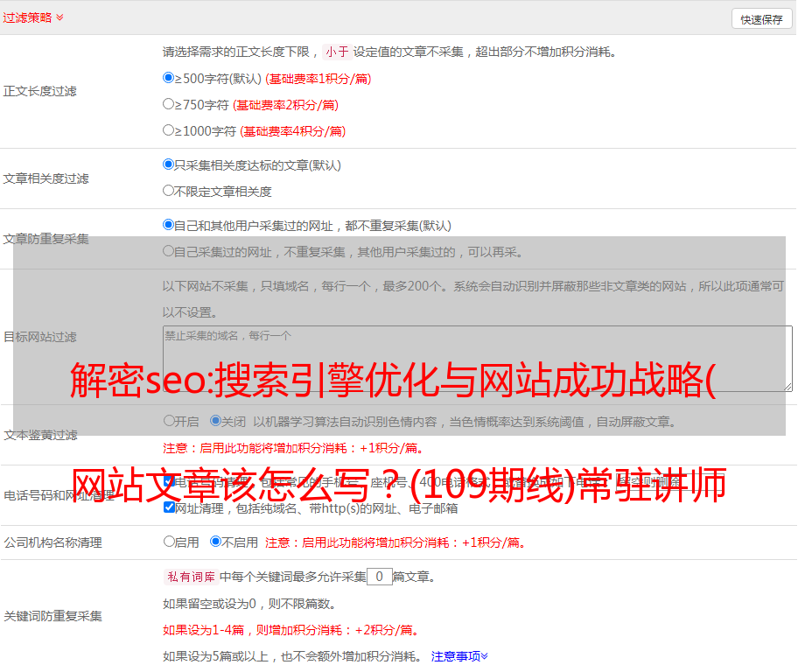Select 自己采集过的网址,不重复采集 radio option
Image resolution: width=798 pixels, height=672 pixels.
(x=169, y=251)
